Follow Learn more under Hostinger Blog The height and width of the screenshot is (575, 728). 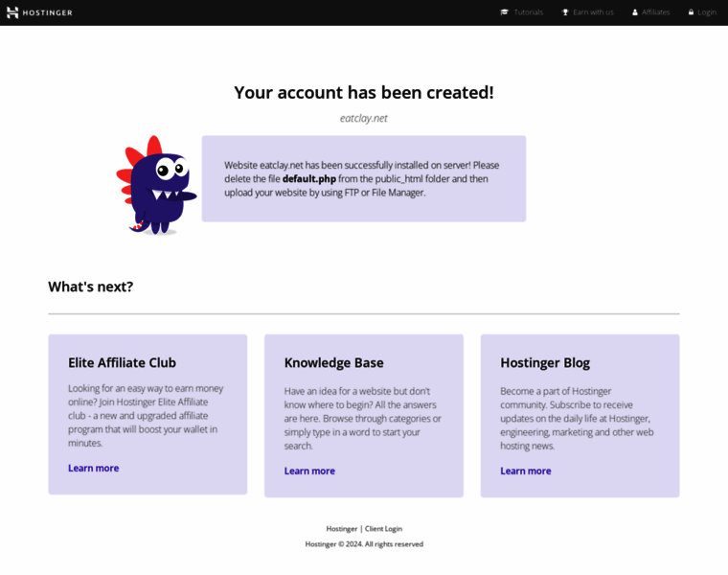click(x=526, y=471)
